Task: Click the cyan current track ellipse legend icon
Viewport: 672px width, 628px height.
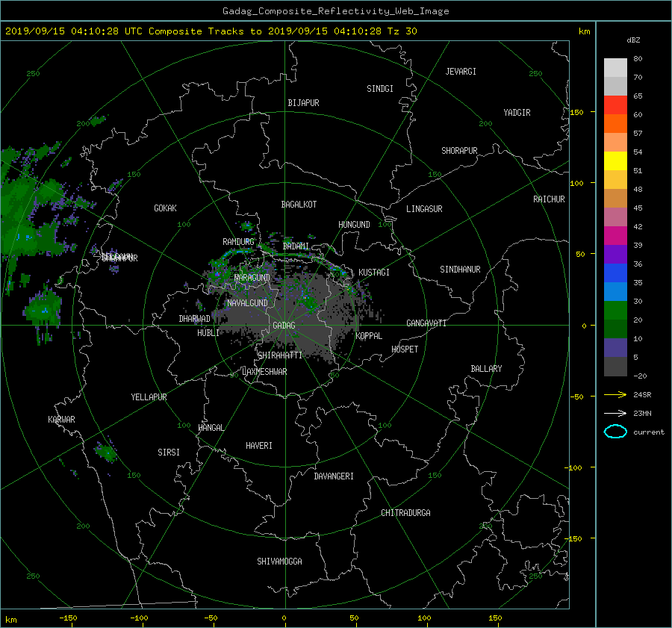Action: [x=615, y=432]
